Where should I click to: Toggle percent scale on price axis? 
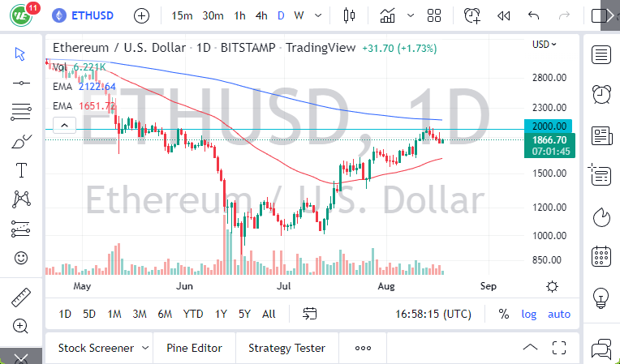pyautogui.click(x=504, y=314)
